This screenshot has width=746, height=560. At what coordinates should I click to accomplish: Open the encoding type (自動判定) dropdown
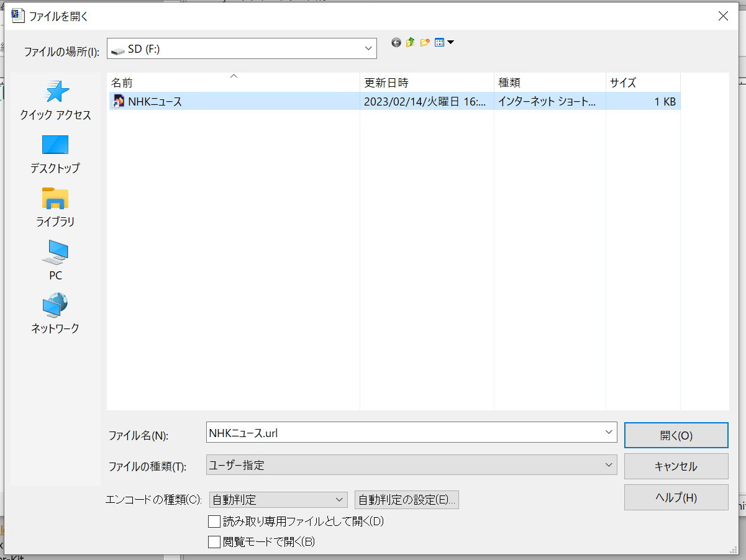(x=339, y=500)
